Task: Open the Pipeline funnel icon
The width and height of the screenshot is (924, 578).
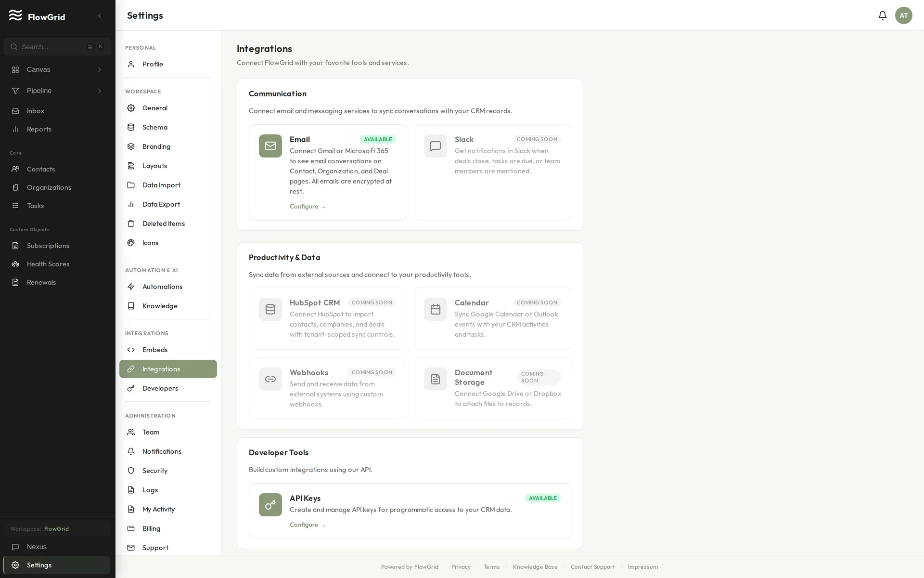Action: (15, 91)
